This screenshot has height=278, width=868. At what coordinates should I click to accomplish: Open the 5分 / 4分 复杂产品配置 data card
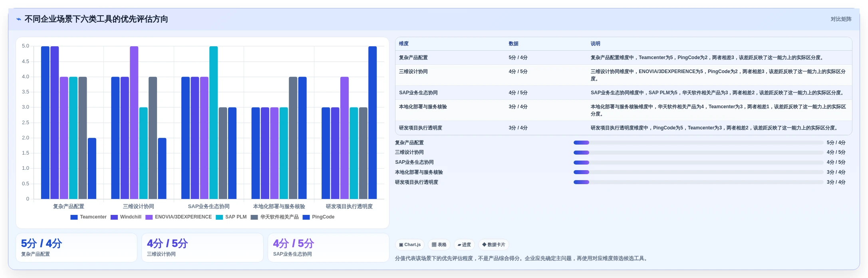pyautogui.click(x=76, y=248)
